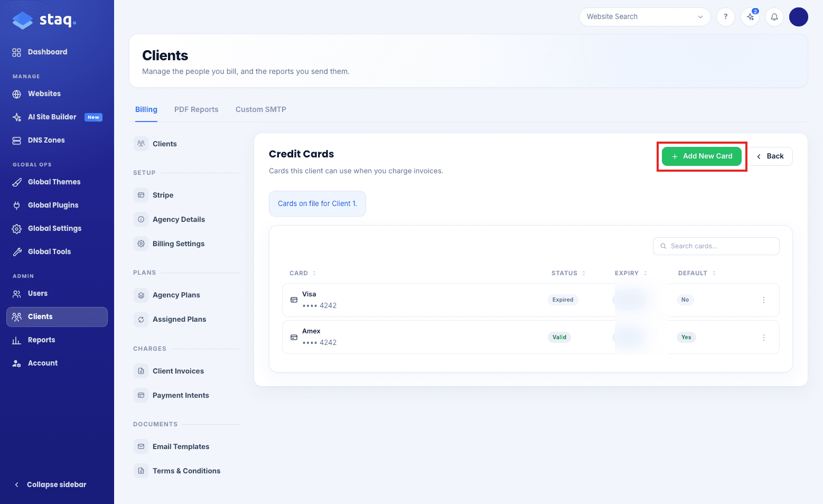Sort by the CARD column
This screenshot has height=504, width=823.
pyautogui.click(x=303, y=273)
